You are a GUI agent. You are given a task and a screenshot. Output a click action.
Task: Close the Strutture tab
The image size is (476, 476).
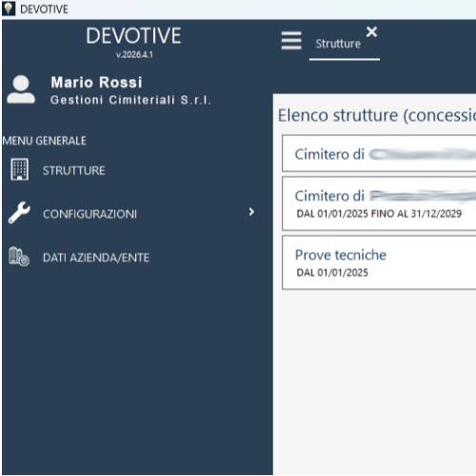[x=371, y=31]
